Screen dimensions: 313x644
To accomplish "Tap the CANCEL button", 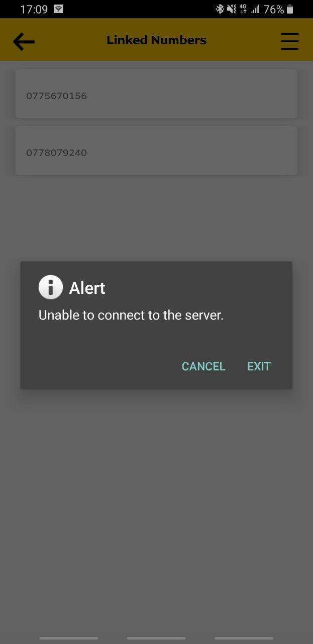I will click(x=203, y=366).
